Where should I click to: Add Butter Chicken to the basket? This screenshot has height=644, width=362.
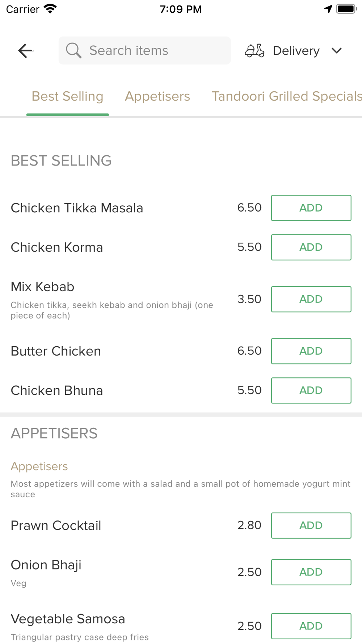coord(311,351)
